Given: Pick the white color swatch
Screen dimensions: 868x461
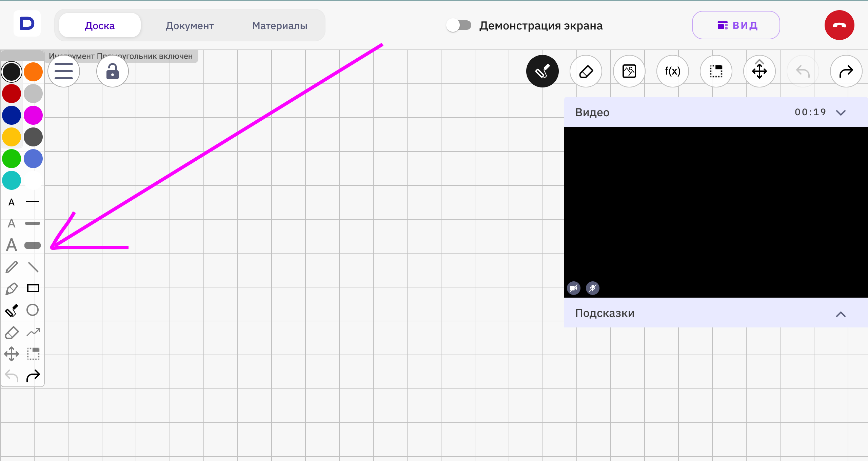Looking at the screenshot, I should pyautogui.click(x=33, y=180).
